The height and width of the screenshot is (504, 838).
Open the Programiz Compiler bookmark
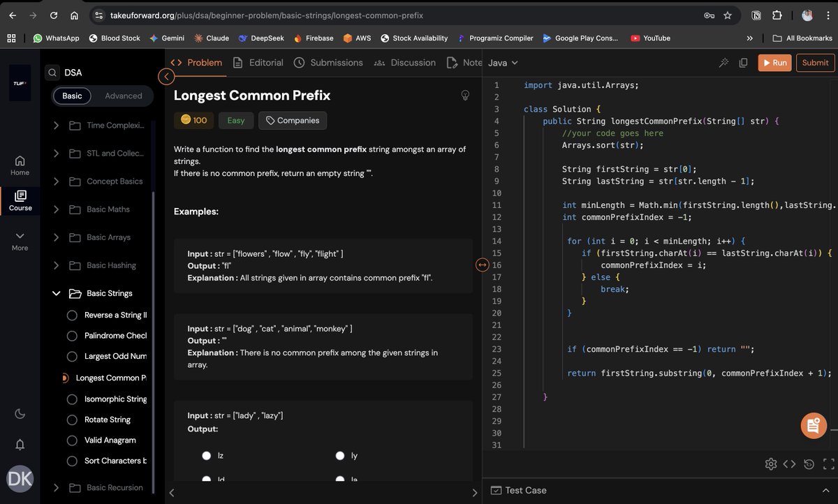495,38
